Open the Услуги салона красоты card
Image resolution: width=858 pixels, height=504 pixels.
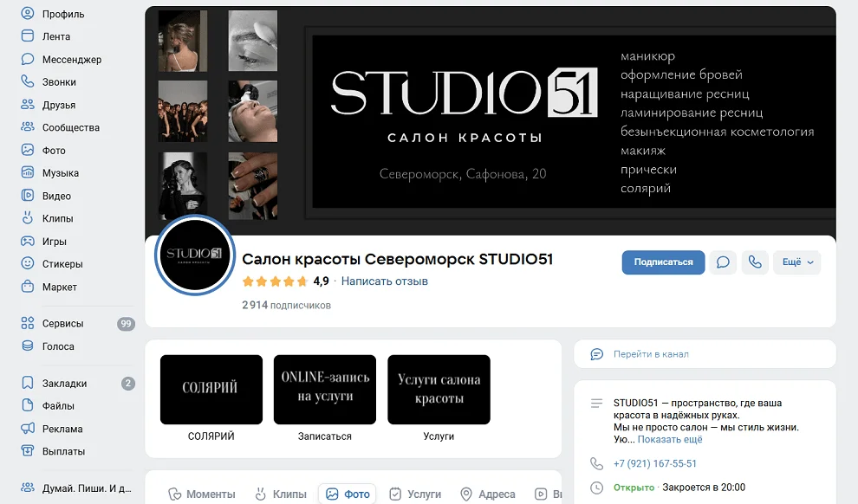(x=439, y=390)
